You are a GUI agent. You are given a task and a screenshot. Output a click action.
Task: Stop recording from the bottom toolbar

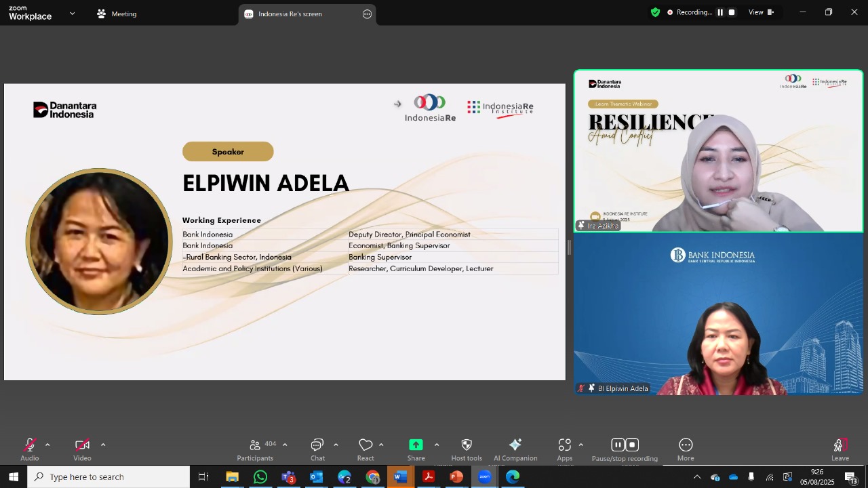point(632,445)
